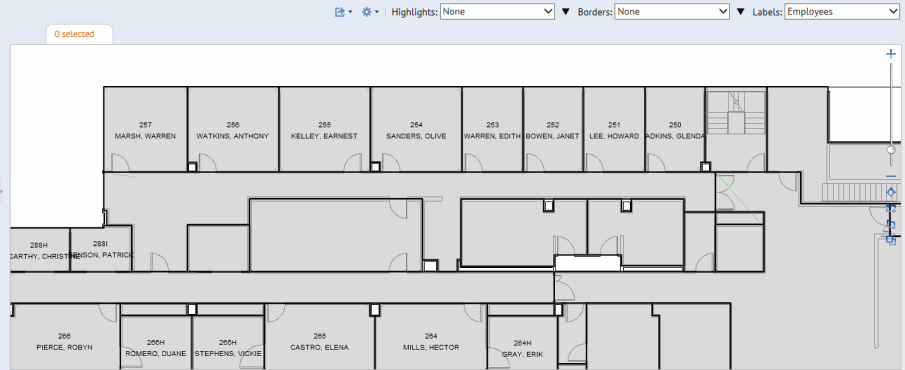Viewport: 905px width, 370px height.
Task: Select room 257 Marsh, Warren
Action: pyautogui.click(x=145, y=130)
